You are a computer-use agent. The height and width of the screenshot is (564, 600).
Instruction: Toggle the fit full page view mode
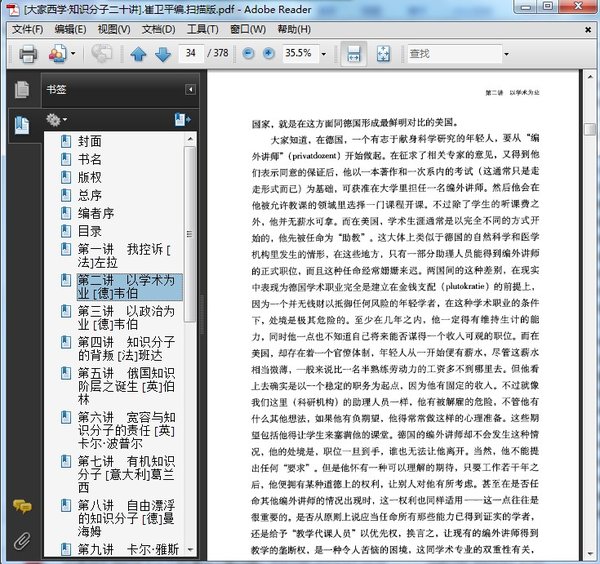coord(383,53)
